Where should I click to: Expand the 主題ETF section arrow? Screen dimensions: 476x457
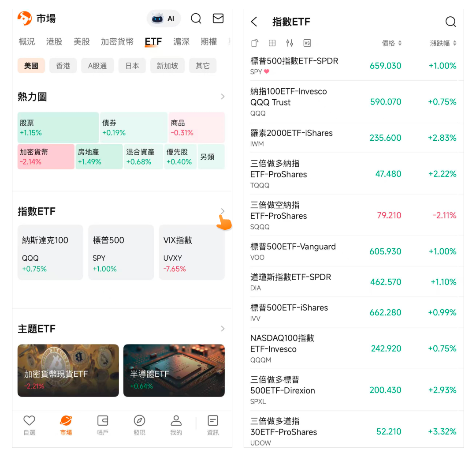point(223,329)
